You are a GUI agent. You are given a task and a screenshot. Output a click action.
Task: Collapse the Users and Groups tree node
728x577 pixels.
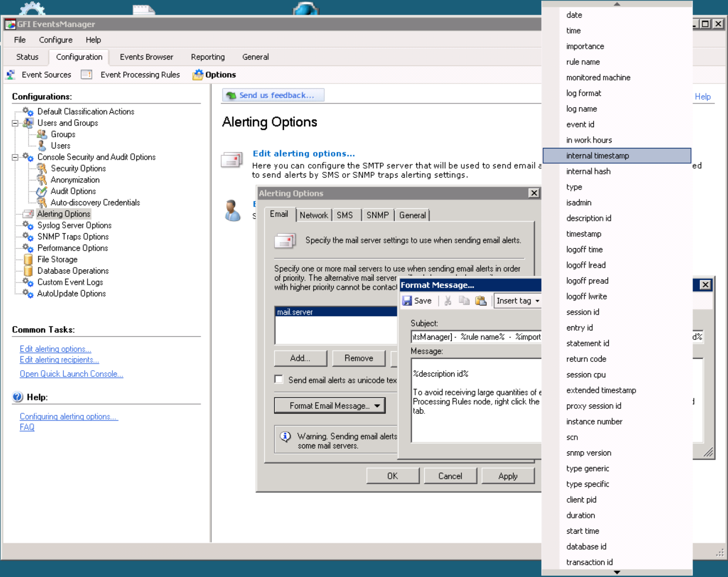15,123
